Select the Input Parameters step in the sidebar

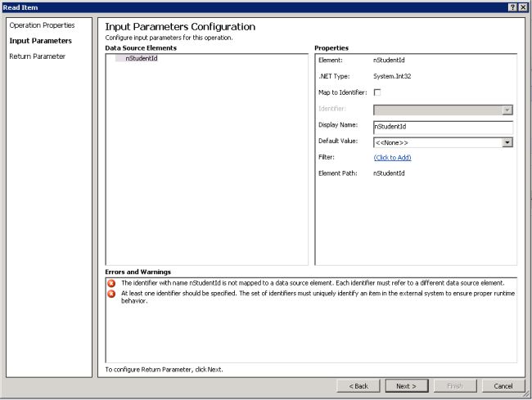click(40, 41)
